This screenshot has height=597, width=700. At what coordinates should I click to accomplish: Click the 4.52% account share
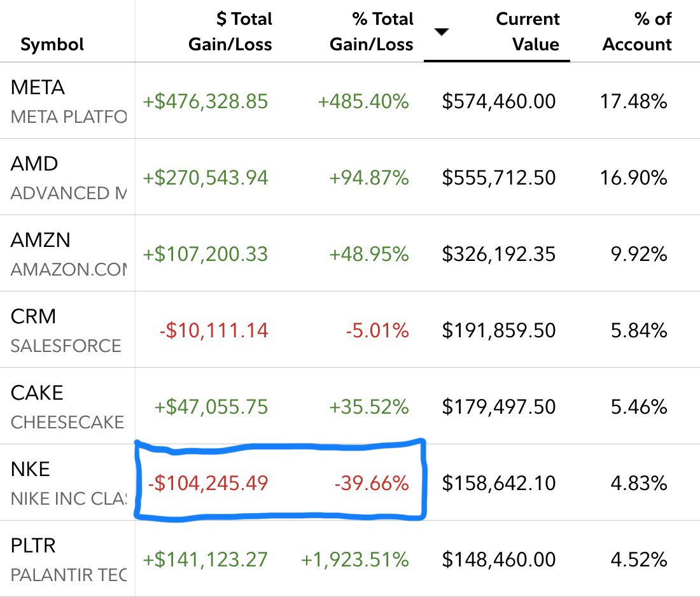click(x=639, y=559)
